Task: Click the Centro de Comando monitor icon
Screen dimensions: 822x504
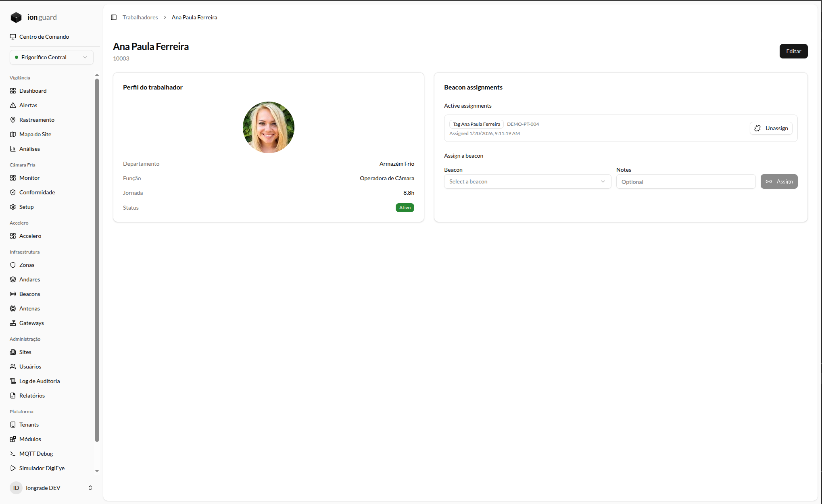Action: (x=13, y=37)
